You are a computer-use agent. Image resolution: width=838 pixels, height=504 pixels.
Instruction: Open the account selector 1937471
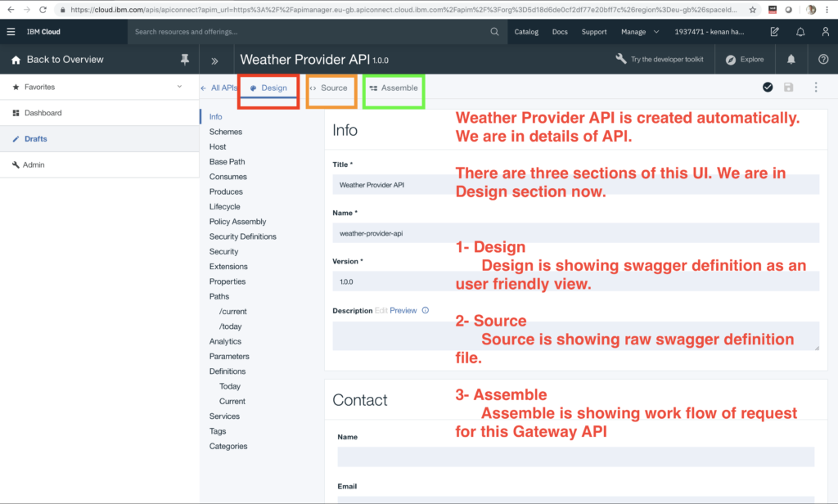click(x=709, y=32)
